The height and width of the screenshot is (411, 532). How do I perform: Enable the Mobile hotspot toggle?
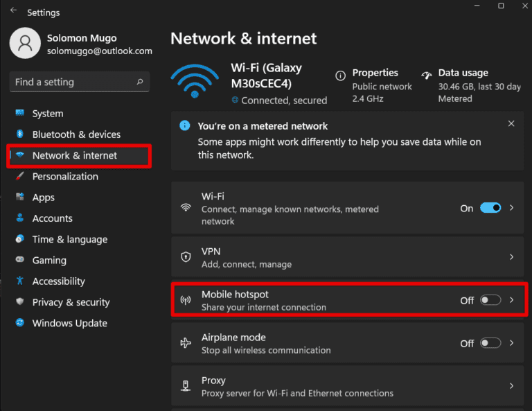[x=490, y=300]
